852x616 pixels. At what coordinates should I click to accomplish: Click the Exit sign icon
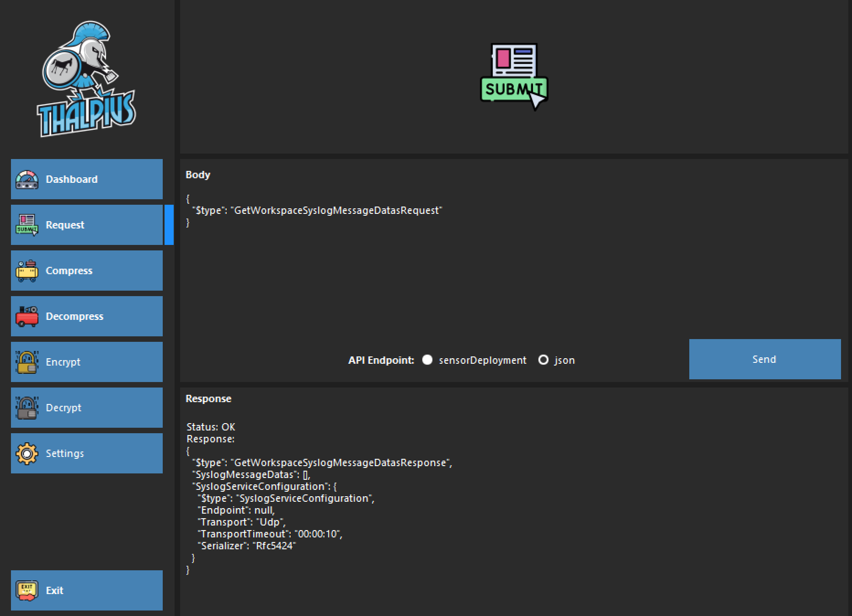coord(27,590)
